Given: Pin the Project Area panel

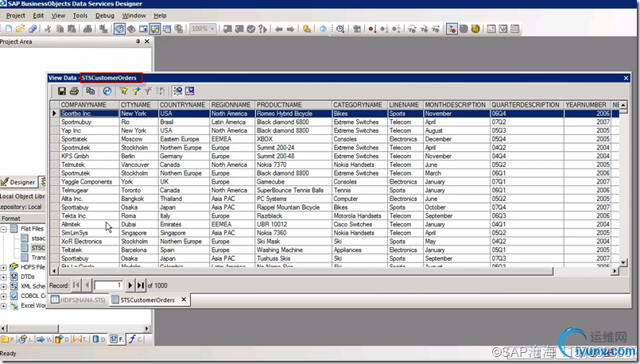Looking at the screenshot, I should tap(138, 41).
